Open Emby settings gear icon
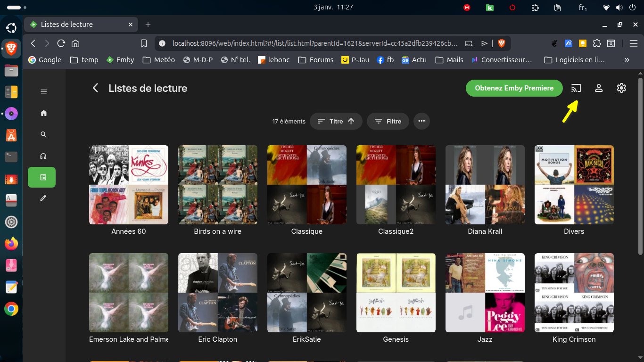644x362 pixels. pyautogui.click(x=621, y=88)
